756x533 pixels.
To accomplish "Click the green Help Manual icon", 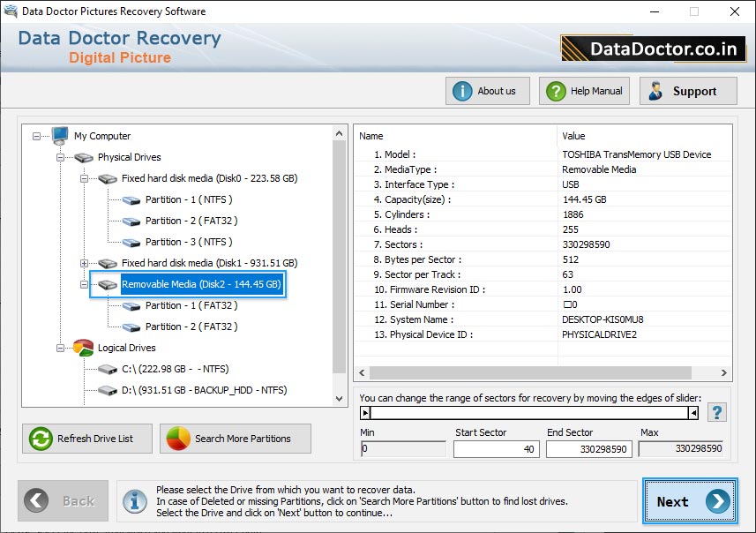I will point(555,90).
